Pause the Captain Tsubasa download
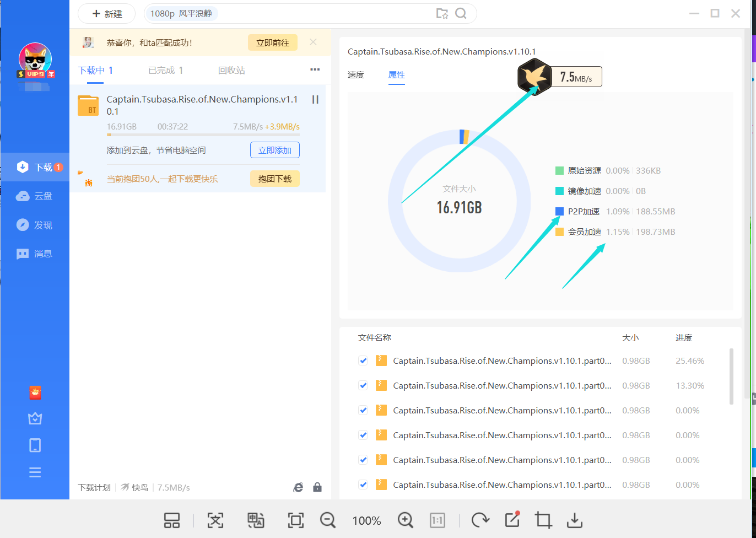 (x=315, y=100)
